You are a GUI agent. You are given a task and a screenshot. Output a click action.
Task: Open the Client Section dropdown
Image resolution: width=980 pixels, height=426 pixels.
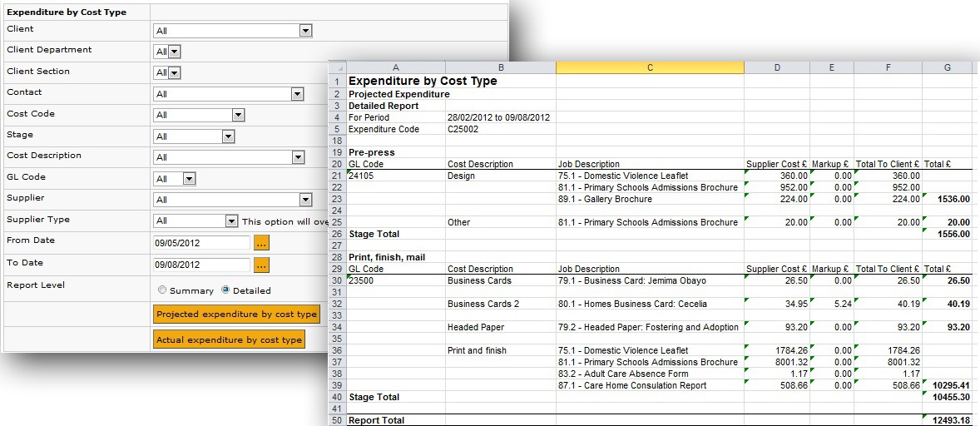click(x=167, y=73)
